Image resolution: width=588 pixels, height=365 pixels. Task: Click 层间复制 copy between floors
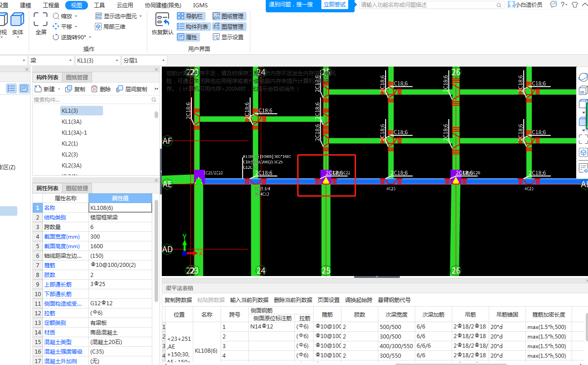click(x=131, y=89)
